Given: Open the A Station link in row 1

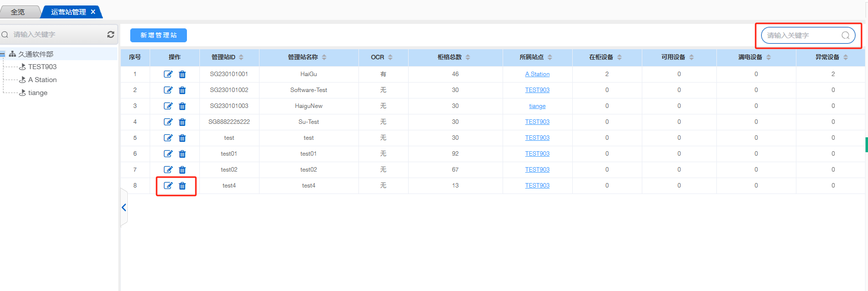Looking at the screenshot, I should (x=537, y=74).
